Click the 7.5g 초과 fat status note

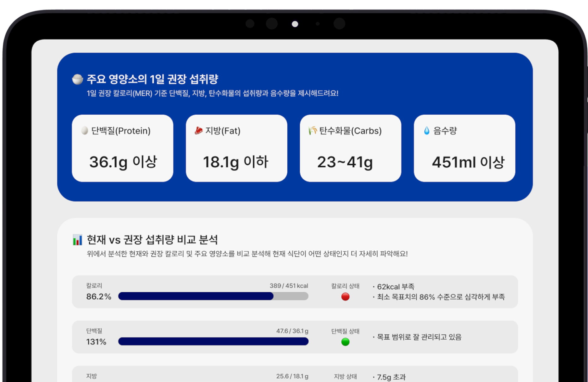click(x=391, y=377)
